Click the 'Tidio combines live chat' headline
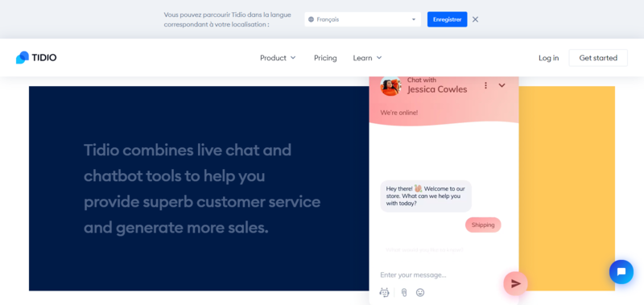This screenshot has height=305, width=644. 202,189
